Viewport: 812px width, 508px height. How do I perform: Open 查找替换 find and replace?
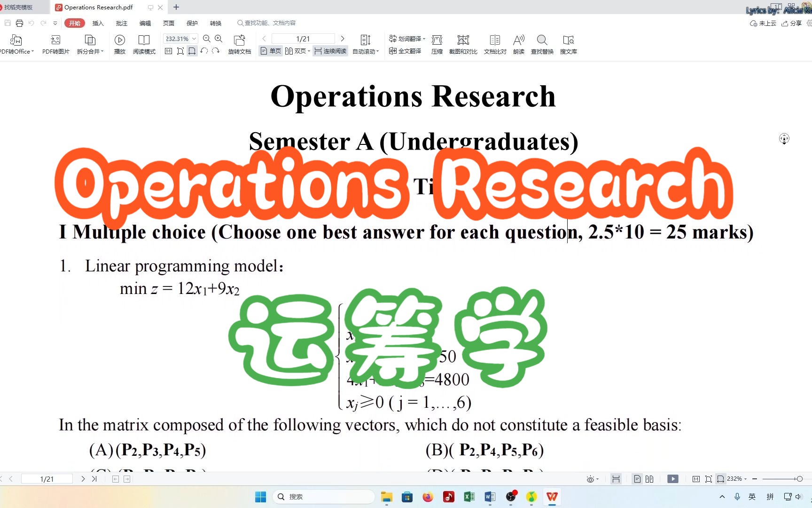542,45
